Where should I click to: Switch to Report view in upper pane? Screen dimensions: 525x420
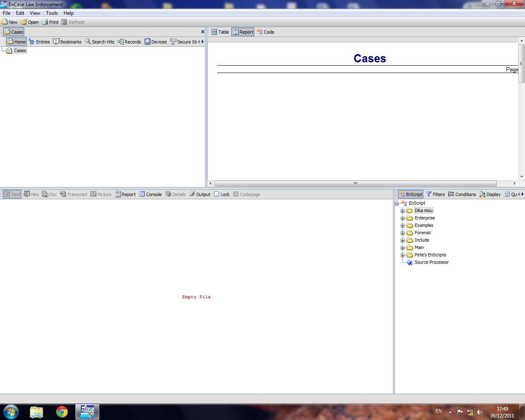[x=243, y=32]
